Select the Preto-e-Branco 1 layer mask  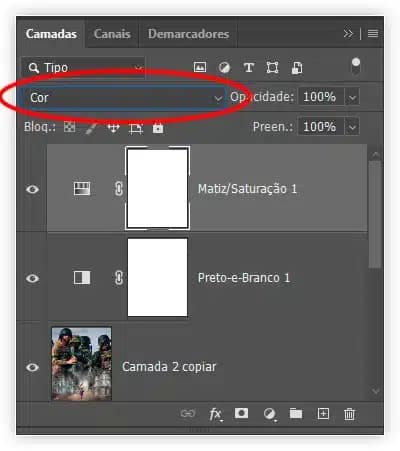coord(157,277)
